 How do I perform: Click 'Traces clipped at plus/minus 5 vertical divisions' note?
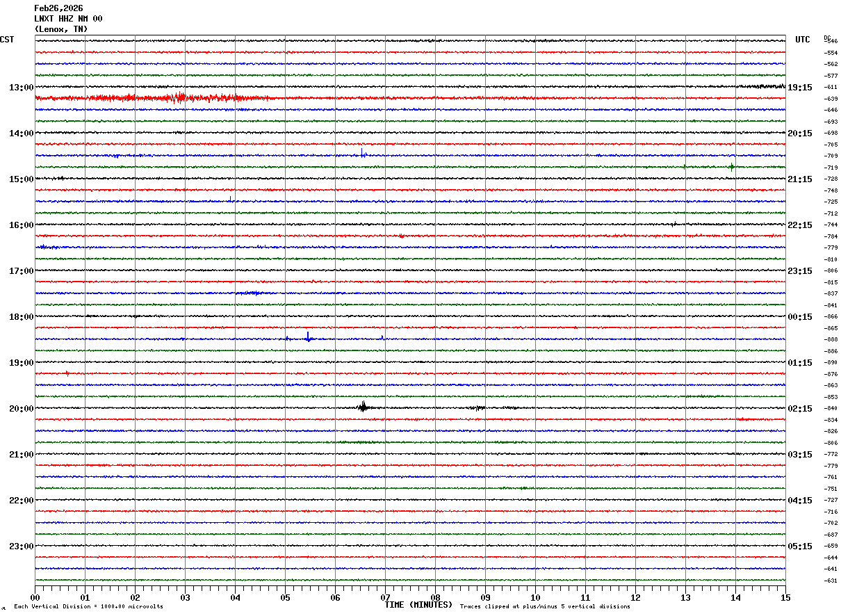545,607
